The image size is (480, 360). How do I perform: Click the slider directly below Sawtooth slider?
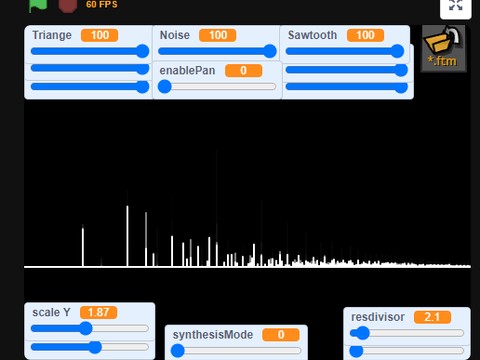click(x=347, y=70)
